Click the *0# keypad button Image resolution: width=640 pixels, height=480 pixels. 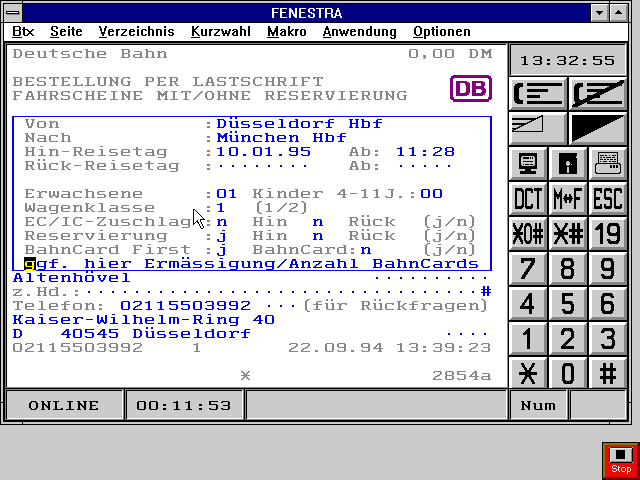(528, 233)
